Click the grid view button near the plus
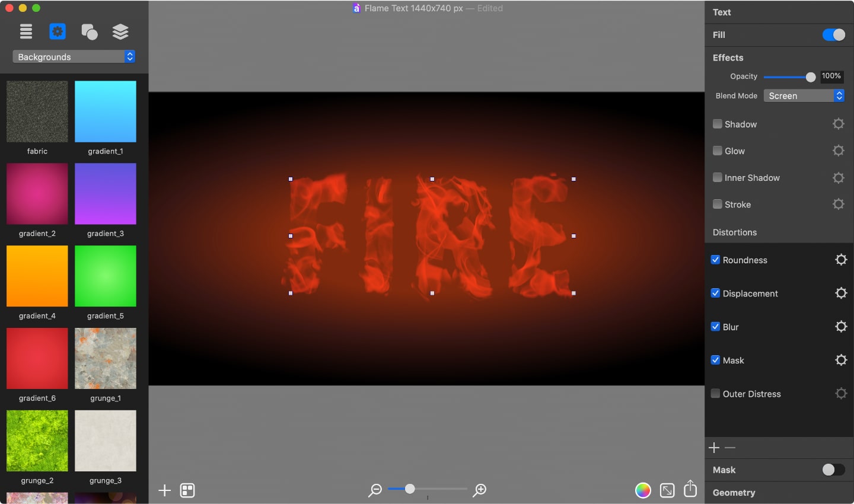 click(187, 490)
